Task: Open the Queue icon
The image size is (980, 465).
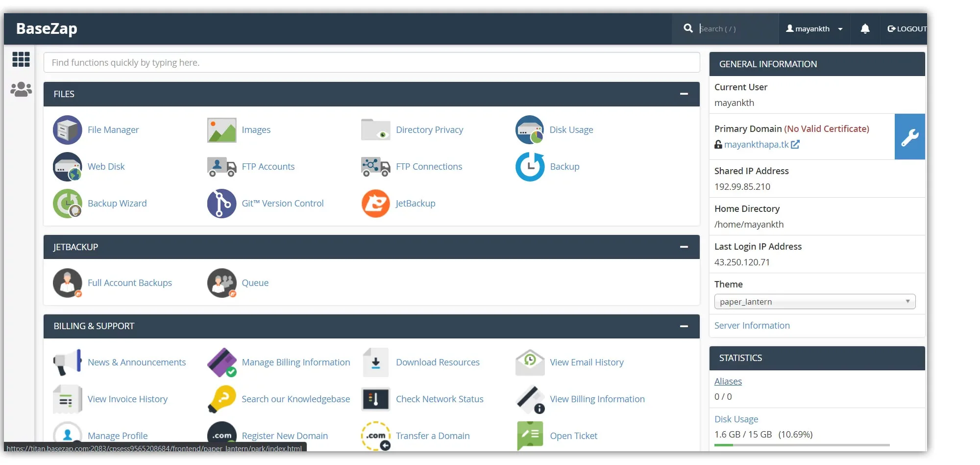Action: pos(221,283)
